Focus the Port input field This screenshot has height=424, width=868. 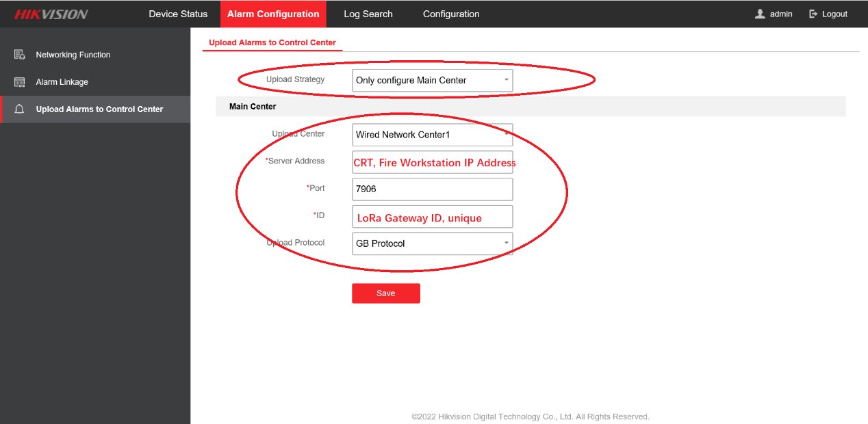[432, 189]
